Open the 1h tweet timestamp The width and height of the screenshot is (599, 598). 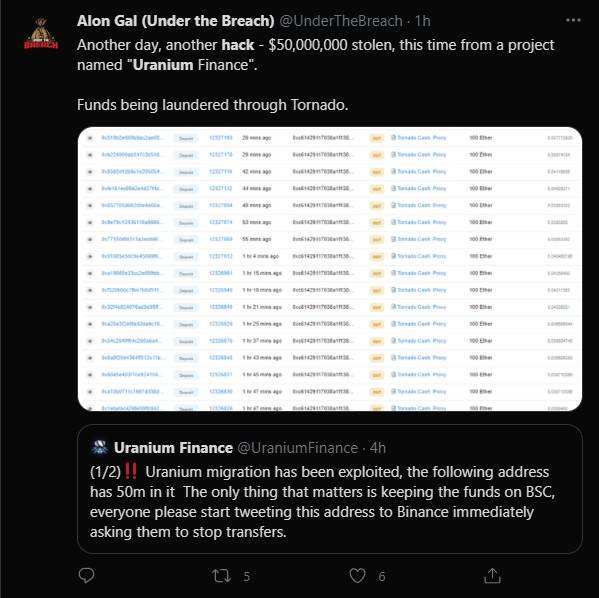[423, 21]
